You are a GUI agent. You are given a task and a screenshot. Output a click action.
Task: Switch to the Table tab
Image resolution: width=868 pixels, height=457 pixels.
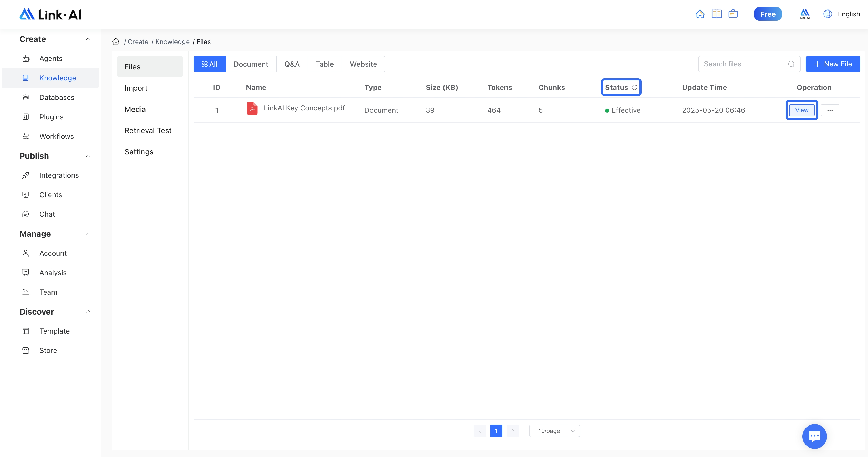coord(325,64)
